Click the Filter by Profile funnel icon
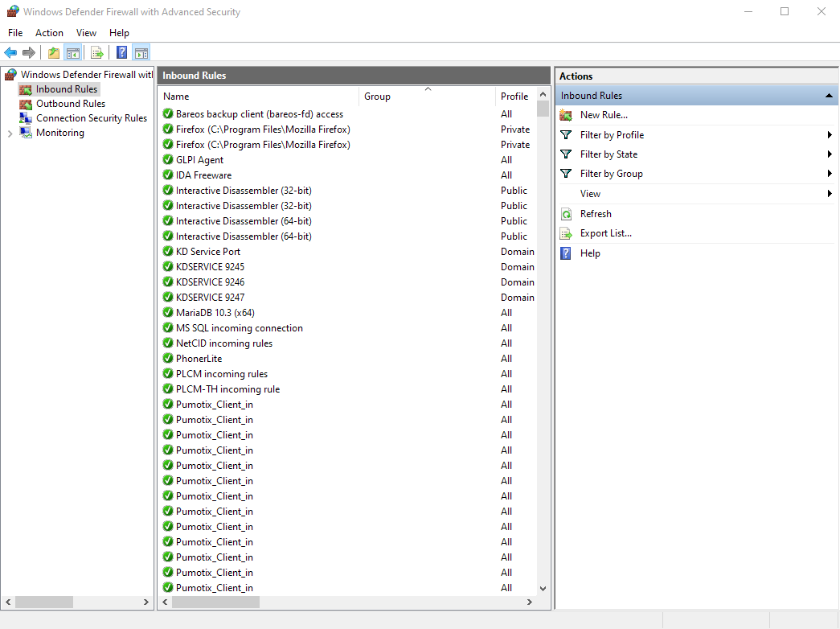This screenshot has width=840, height=629. click(566, 134)
